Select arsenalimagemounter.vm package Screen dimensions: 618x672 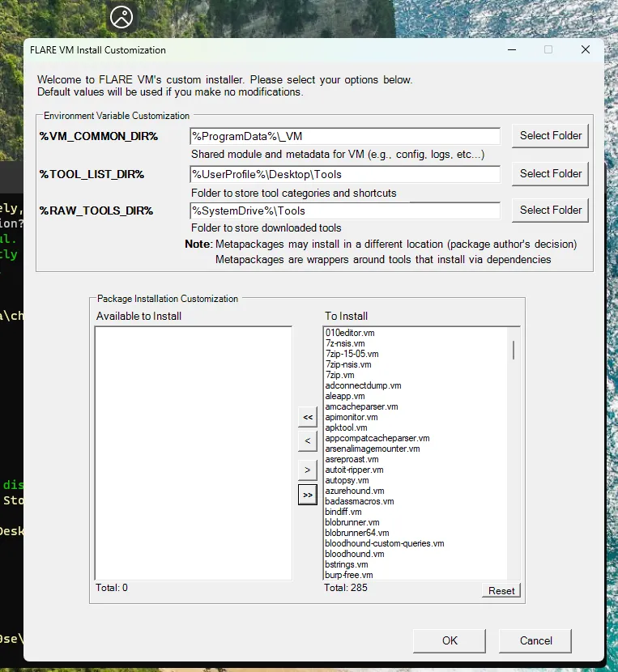tap(373, 449)
